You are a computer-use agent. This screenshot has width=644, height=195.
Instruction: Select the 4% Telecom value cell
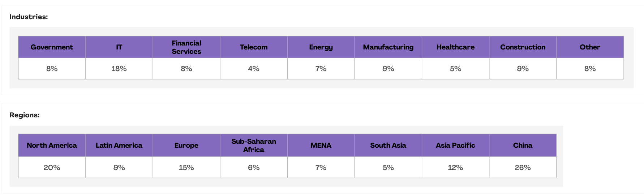tap(254, 69)
